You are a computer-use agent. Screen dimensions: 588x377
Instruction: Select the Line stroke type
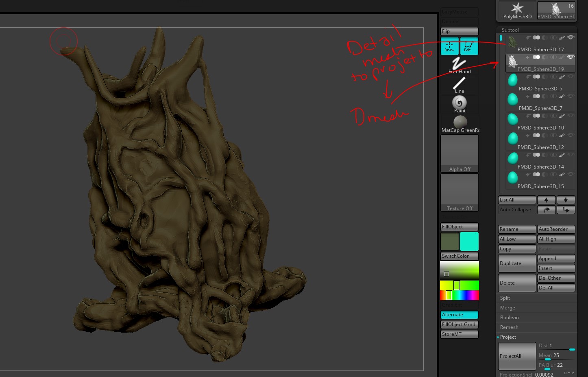coord(459,83)
